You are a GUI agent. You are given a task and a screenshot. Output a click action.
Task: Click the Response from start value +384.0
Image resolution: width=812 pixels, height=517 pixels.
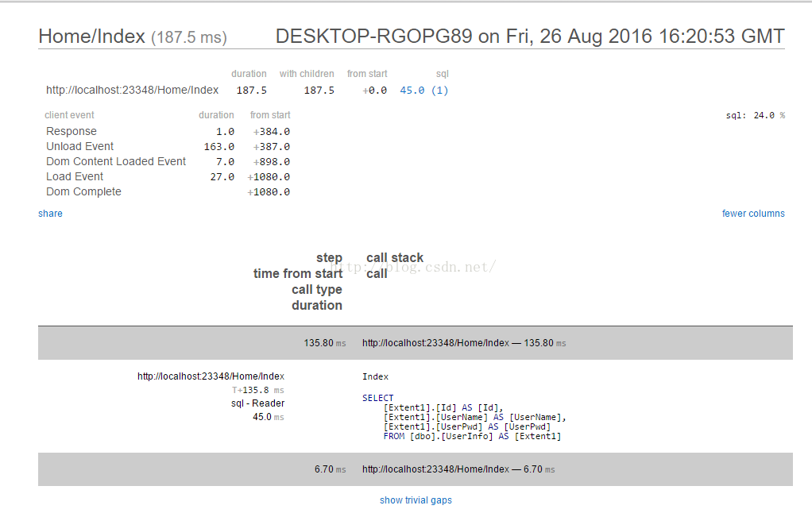(272, 132)
